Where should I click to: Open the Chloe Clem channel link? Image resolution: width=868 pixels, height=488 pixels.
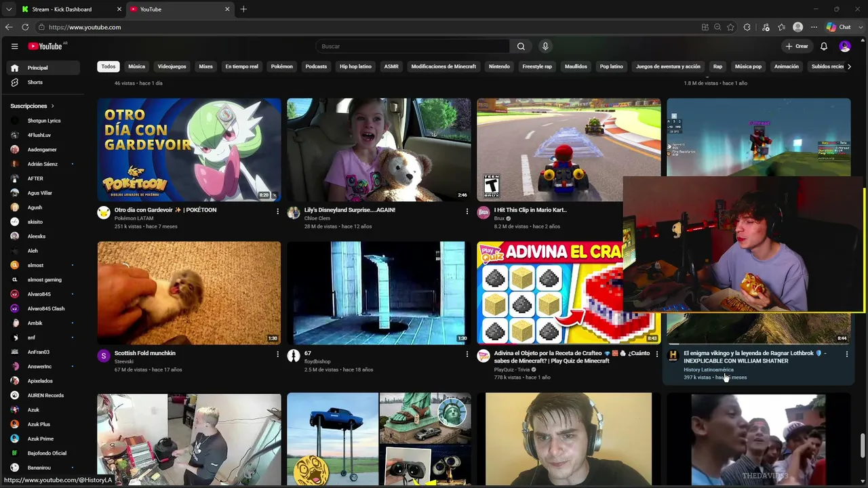[317, 218]
